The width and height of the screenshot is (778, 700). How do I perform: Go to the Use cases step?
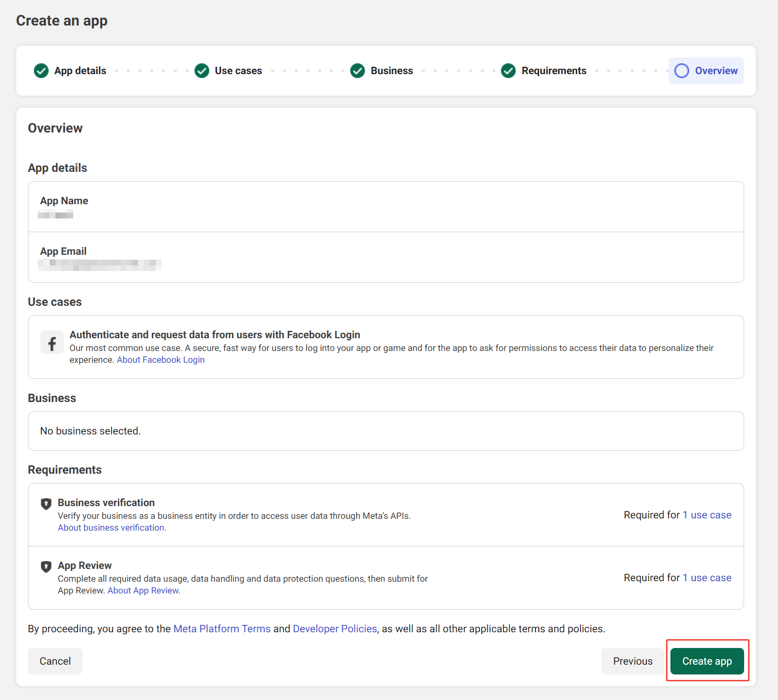[x=238, y=71]
